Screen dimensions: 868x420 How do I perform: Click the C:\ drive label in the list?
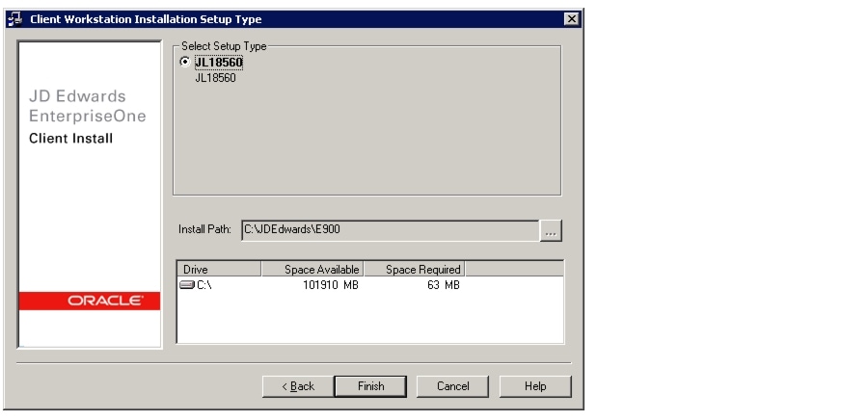click(204, 285)
